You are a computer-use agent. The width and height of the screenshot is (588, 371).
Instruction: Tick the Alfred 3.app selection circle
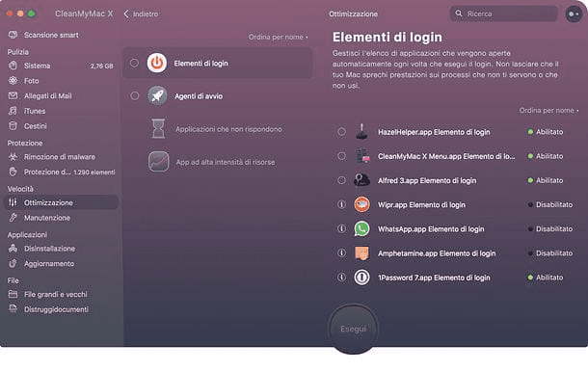coord(341,180)
